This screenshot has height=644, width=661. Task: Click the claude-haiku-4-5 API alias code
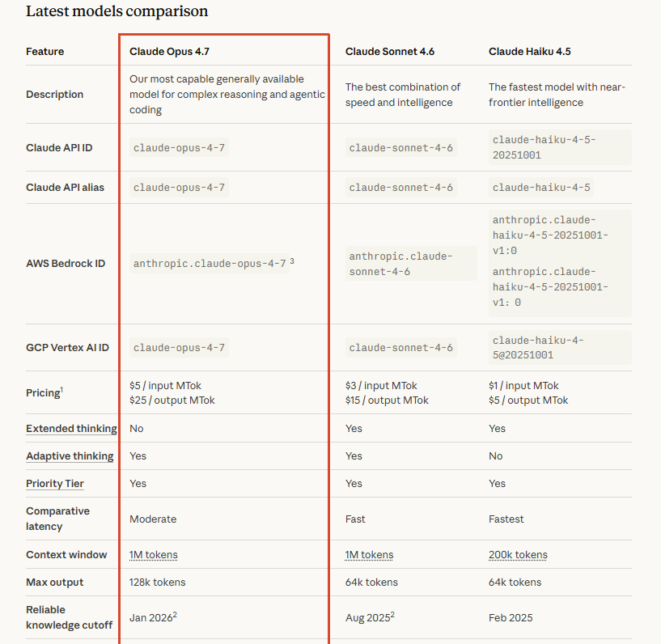[541, 188]
